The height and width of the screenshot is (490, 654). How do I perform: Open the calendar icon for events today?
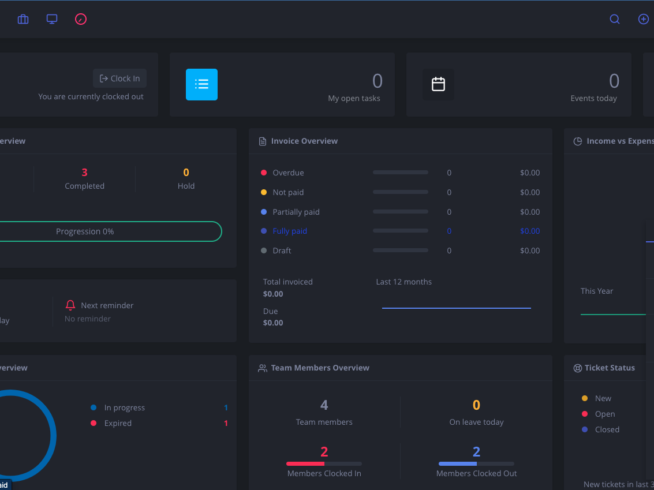[x=438, y=84]
